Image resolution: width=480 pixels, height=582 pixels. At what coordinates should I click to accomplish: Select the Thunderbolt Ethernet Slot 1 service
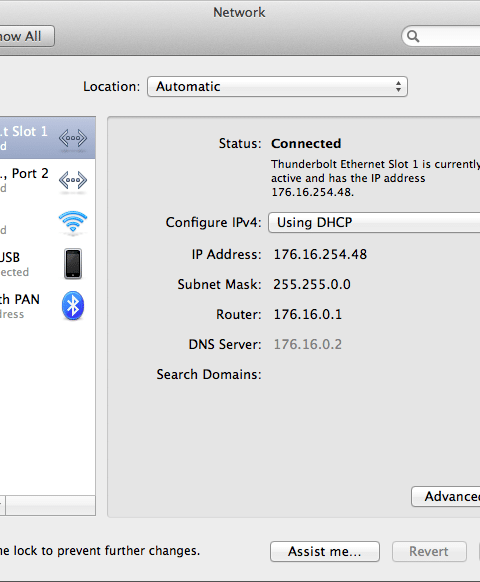click(x=48, y=138)
